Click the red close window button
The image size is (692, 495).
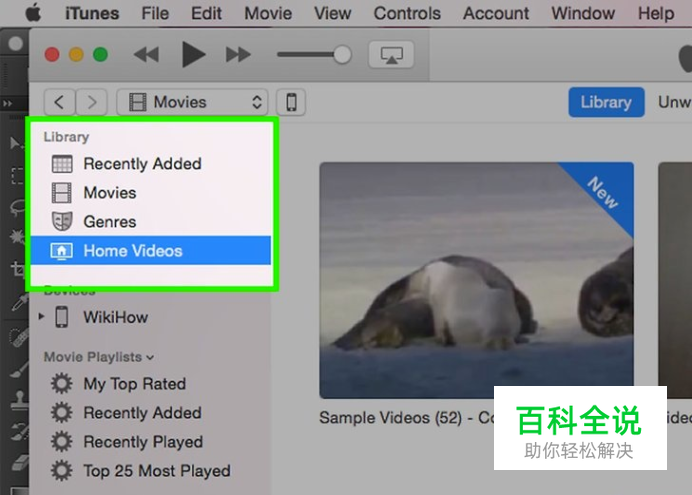pos(52,55)
